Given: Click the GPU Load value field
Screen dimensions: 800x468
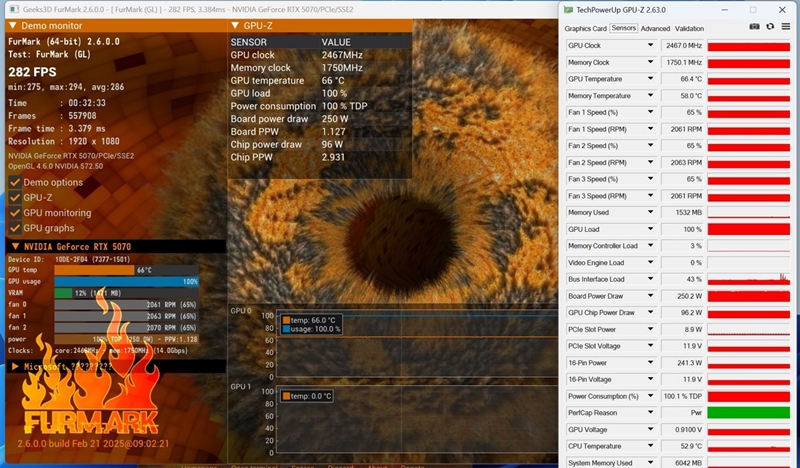Looking at the screenshot, I should coord(682,229).
